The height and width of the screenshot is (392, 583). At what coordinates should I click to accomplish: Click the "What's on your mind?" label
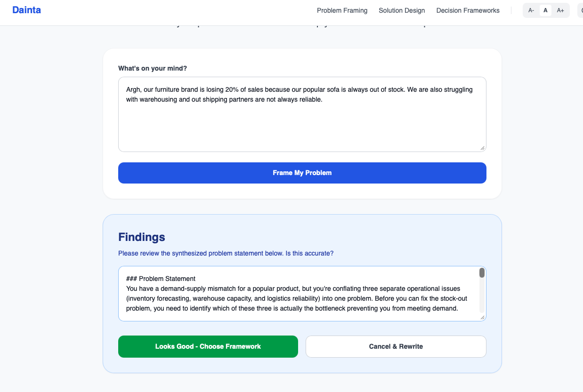(x=152, y=68)
